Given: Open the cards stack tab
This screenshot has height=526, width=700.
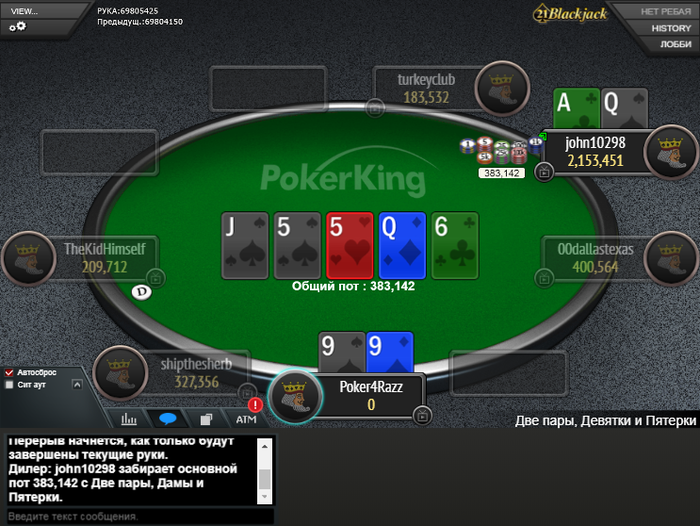Looking at the screenshot, I should tap(206, 419).
